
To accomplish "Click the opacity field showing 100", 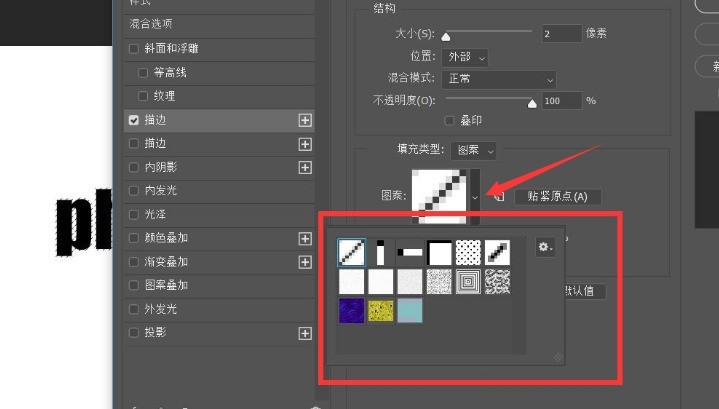I will point(562,101).
